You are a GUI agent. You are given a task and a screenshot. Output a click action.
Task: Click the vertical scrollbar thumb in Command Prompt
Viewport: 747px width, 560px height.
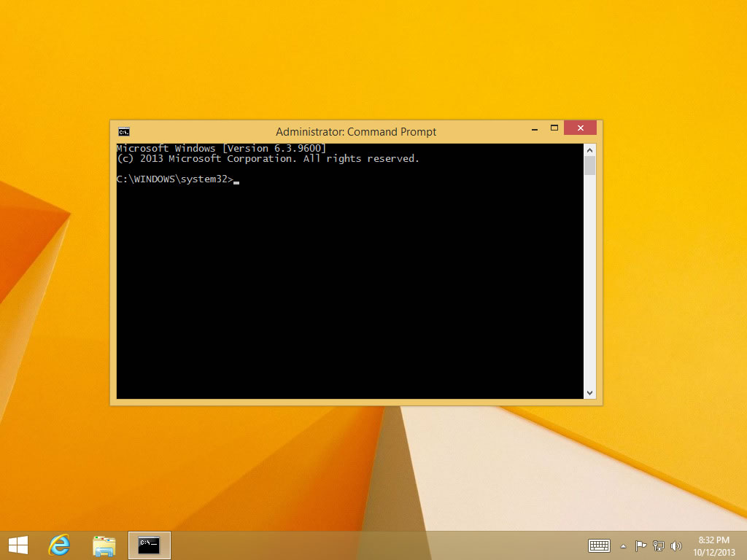(x=589, y=166)
